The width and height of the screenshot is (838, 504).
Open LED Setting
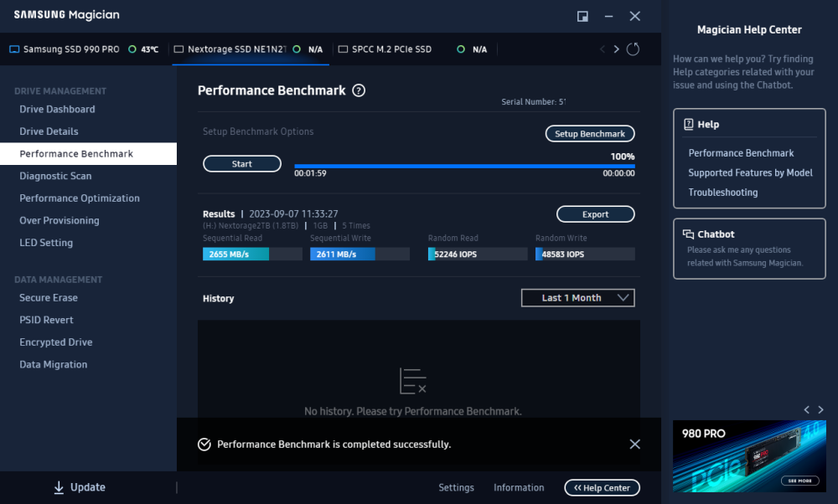pos(46,243)
